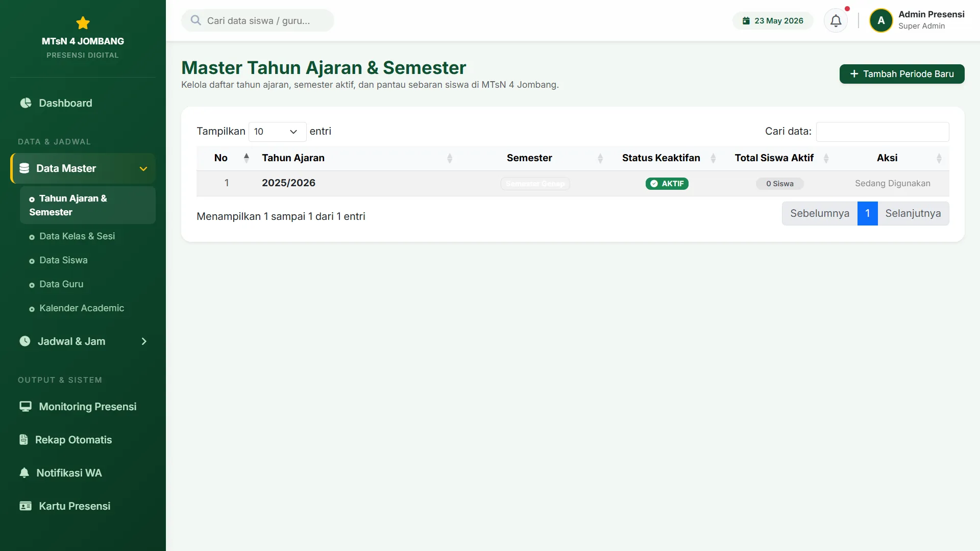Collapse the Data Master chevron
This screenshot has width=980, height=551.
tap(143, 169)
